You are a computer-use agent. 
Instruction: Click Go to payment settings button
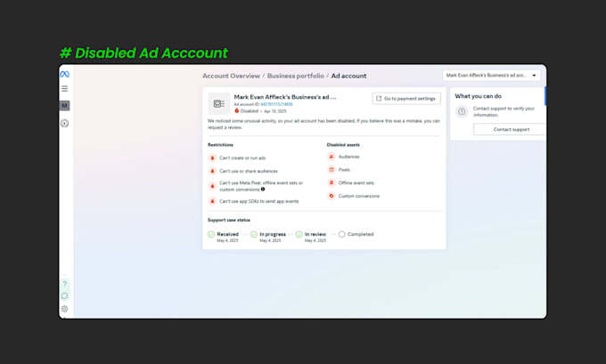tap(406, 99)
